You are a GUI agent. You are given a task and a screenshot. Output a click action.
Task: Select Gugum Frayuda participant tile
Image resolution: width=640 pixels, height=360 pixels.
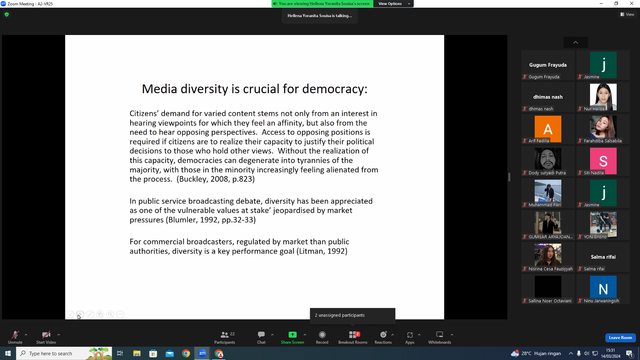[x=548, y=65]
